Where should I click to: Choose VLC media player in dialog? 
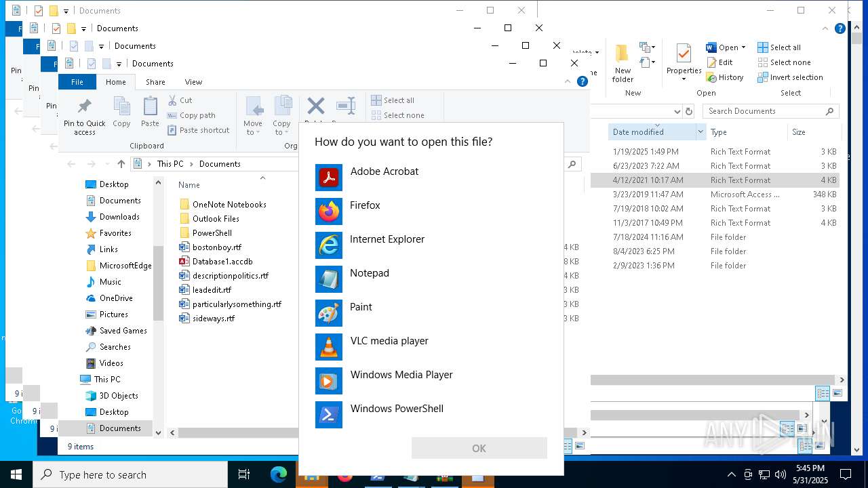pyautogui.click(x=431, y=347)
